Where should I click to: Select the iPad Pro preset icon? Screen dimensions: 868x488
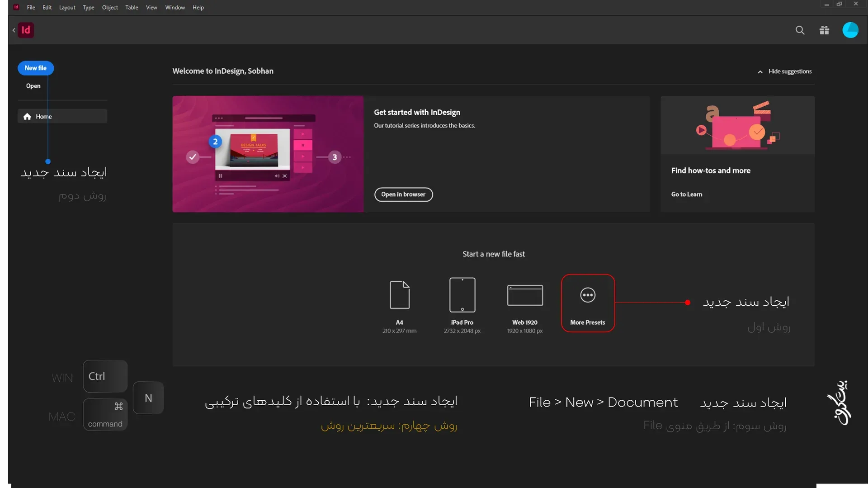462,295
